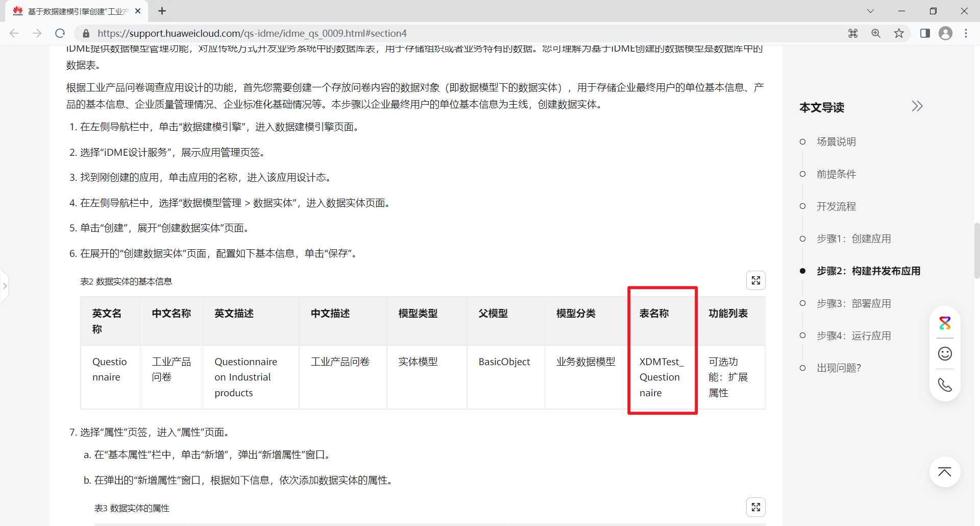
Task: Click the 实体模型 cell
Action: [427, 377]
